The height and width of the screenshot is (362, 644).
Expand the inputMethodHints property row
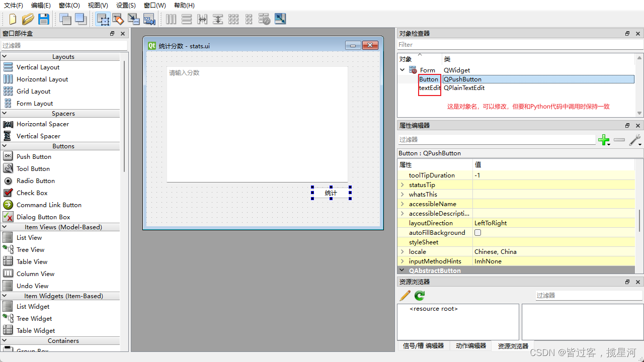coord(402,261)
